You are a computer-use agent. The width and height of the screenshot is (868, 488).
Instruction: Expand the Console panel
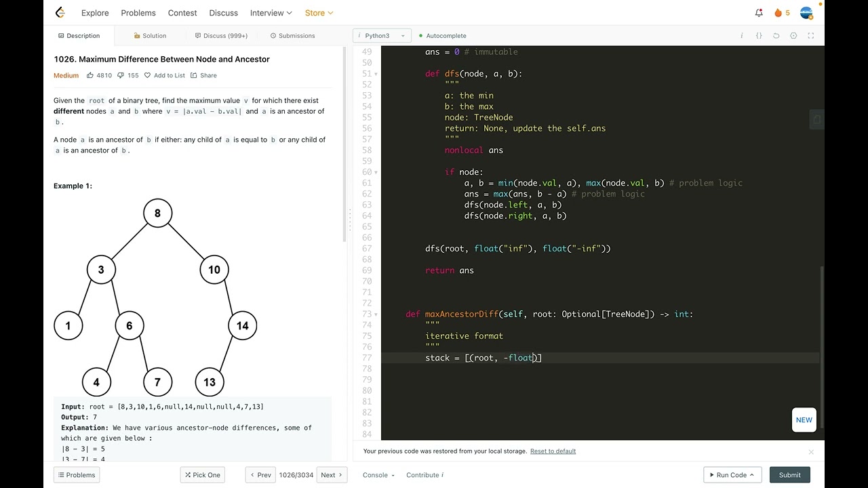pyautogui.click(x=378, y=475)
